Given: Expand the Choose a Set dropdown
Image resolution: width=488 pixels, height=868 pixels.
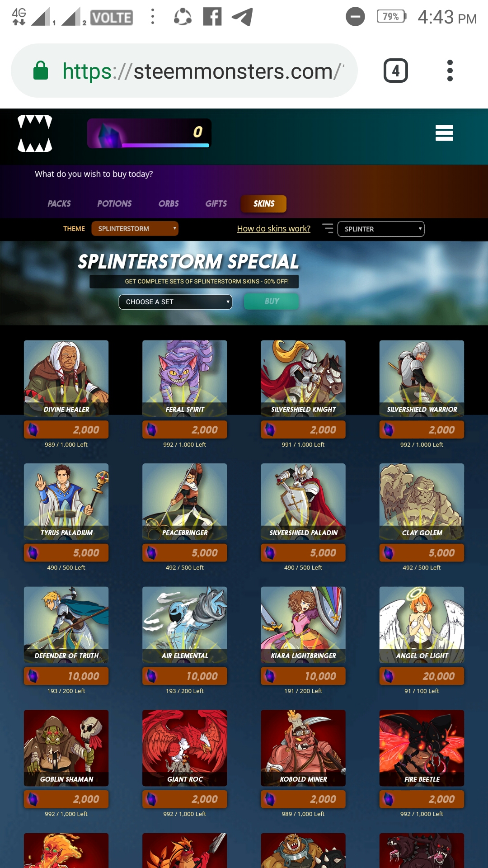Looking at the screenshot, I should [175, 302].
